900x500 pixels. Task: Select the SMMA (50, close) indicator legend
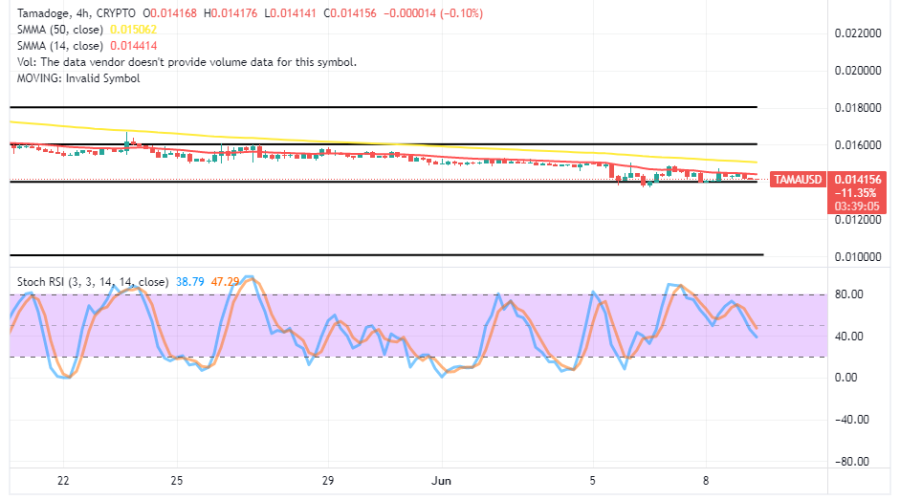point(60,29)
